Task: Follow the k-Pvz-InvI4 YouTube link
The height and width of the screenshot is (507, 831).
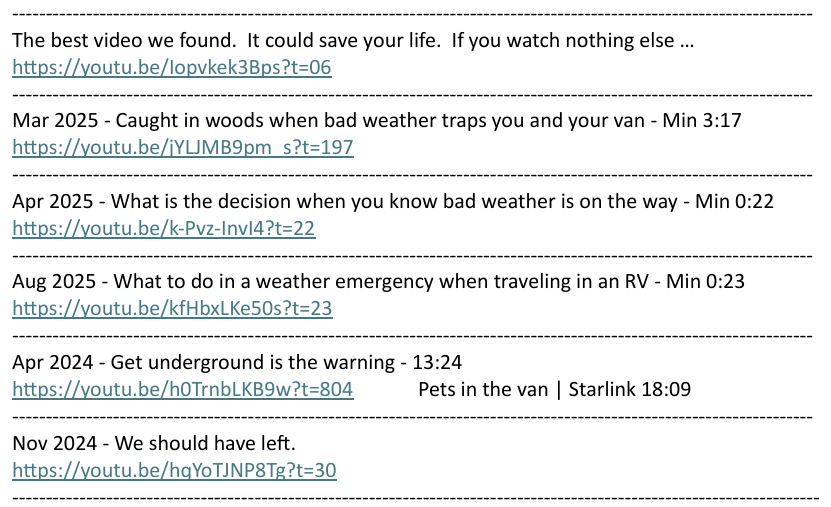Action: [163, 228]
